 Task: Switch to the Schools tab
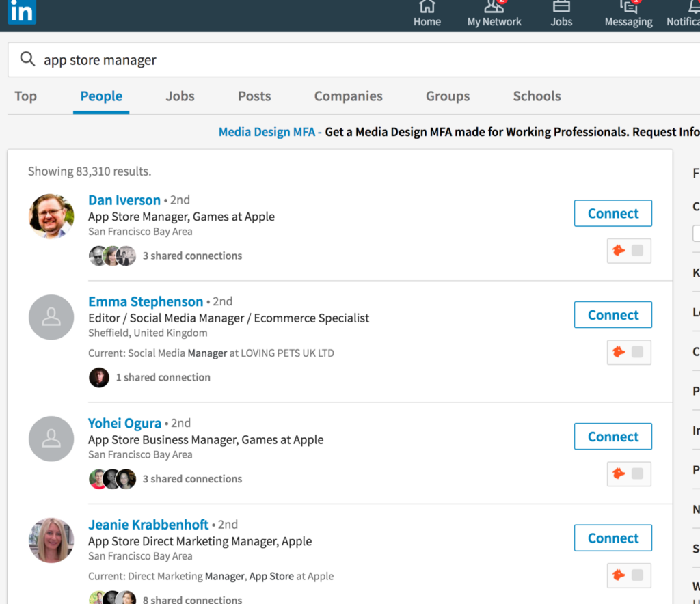(537, 96)
